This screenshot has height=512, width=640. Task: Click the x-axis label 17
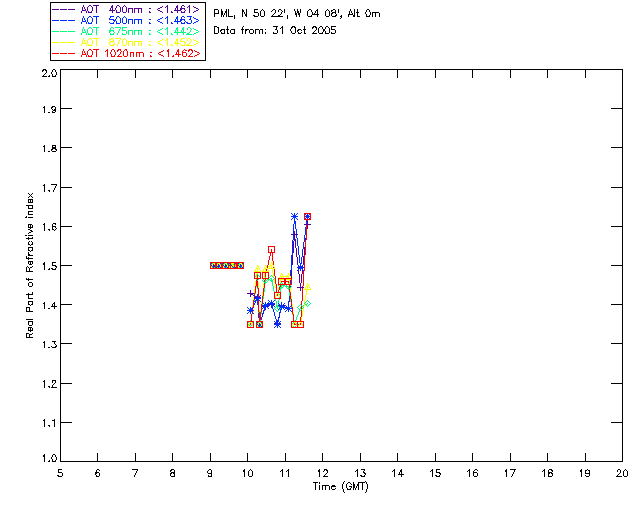pyautogui.click(x=510, y=473)
